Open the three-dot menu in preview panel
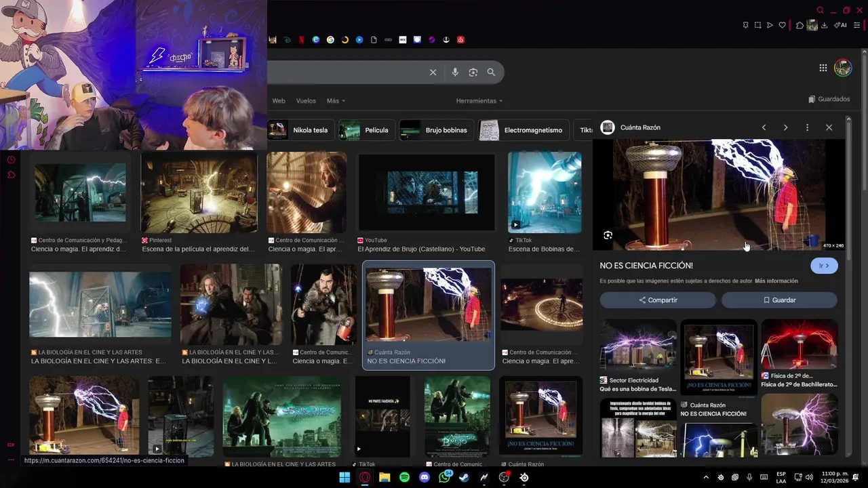Image resolution: width=868 pixels, height=488 pixels. (x=807, y=127)
